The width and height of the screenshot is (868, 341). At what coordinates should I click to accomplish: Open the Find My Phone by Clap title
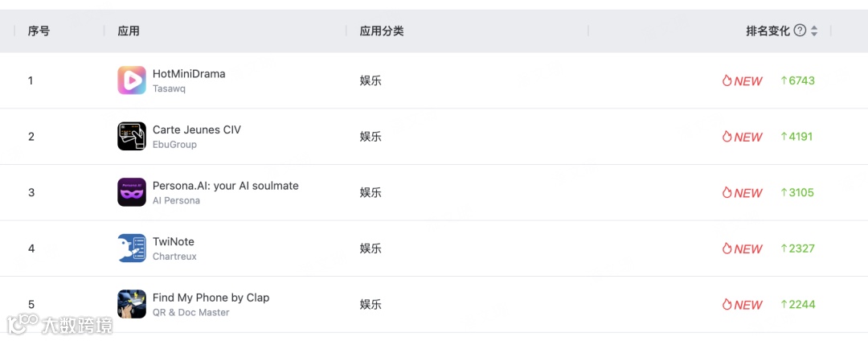[211, 298]
